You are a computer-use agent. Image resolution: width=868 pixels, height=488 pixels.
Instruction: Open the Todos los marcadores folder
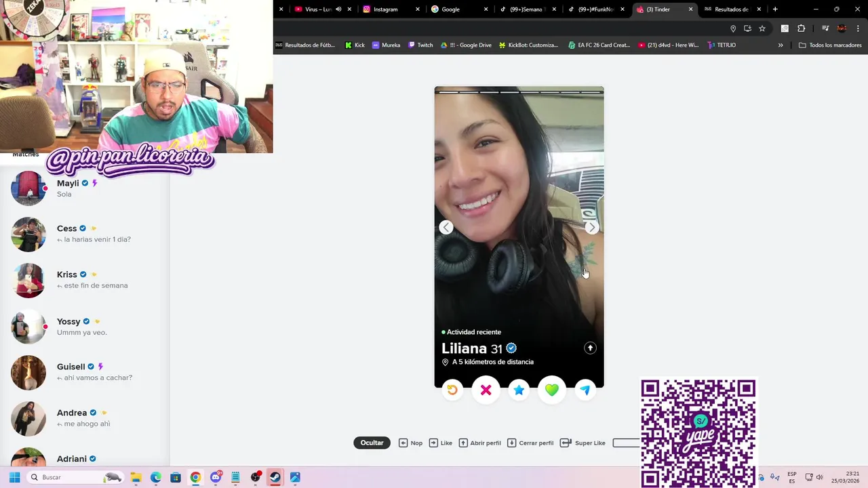click(x=830, y=45)
